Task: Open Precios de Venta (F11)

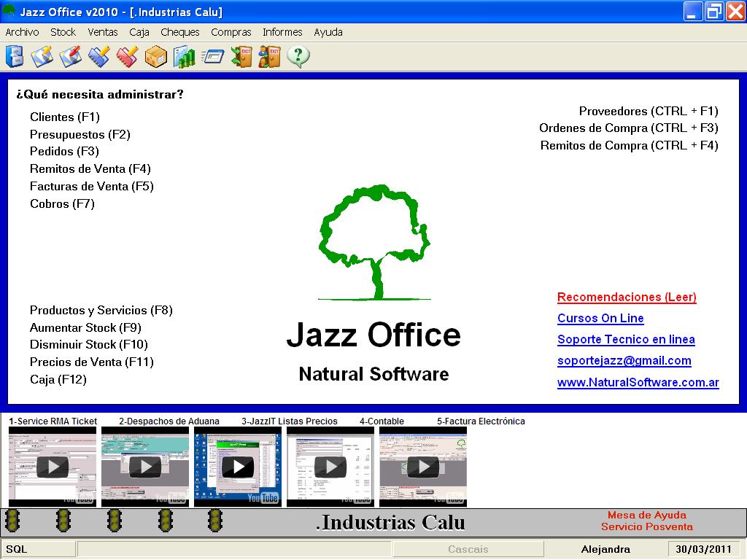Action: point(91,362)
